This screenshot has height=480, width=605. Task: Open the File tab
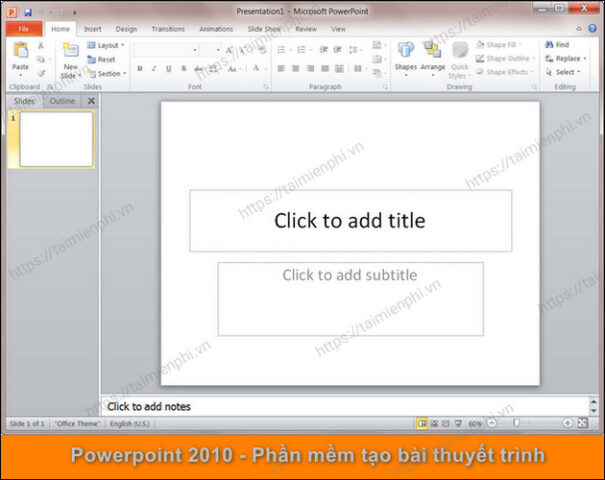[24, 29]
